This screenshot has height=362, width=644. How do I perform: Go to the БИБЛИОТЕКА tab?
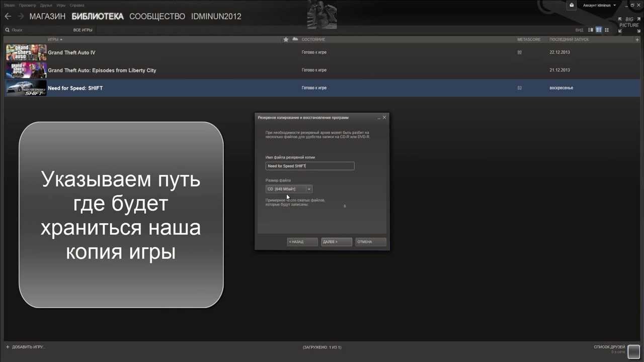(98, 16)
